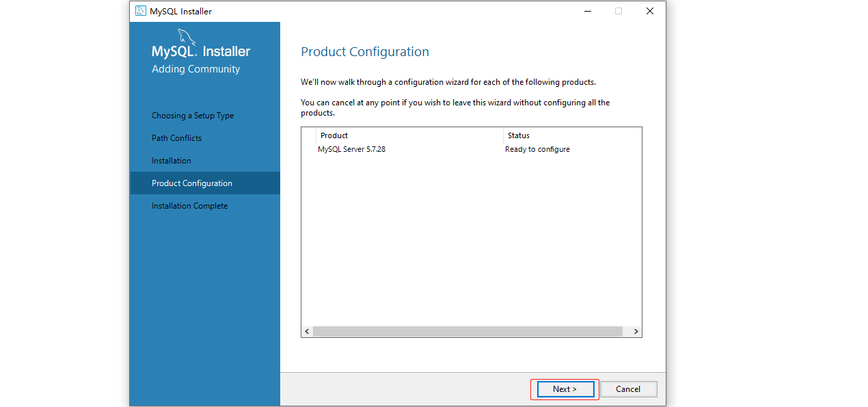Viewport: 868px width, 407px height.
Task: Minimize the MySQL Installer window
Action: click(587, 11)
